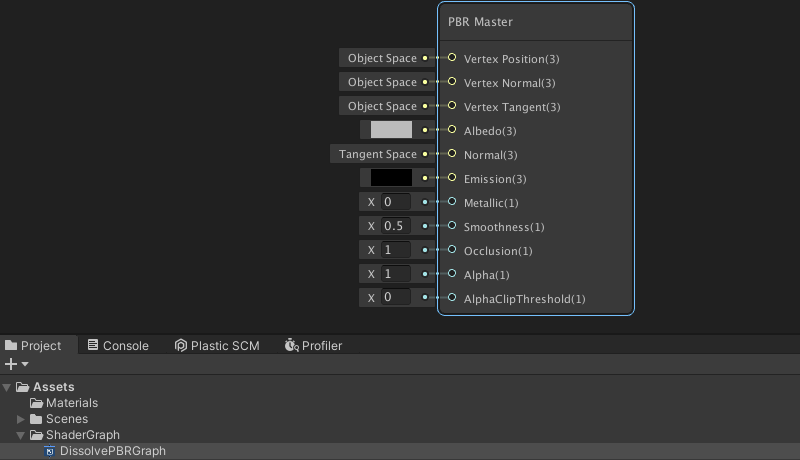The height and width of the screenshot is (460, 800).
Task: Collapse the Assets folder tree
Action: tap(7, 388)
